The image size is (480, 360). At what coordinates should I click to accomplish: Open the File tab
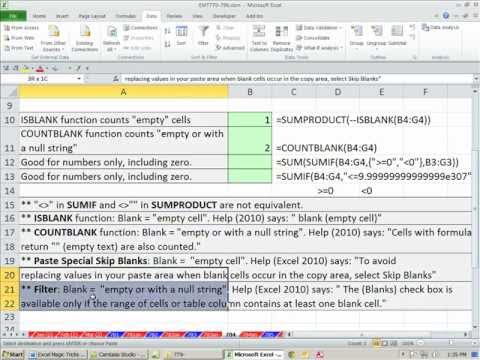13,16
